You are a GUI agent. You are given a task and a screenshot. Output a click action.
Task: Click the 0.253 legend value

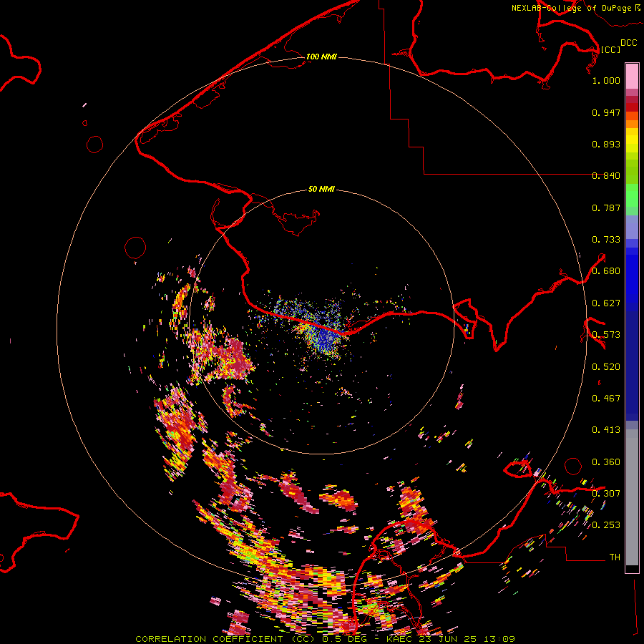click(x=606, y=525)
